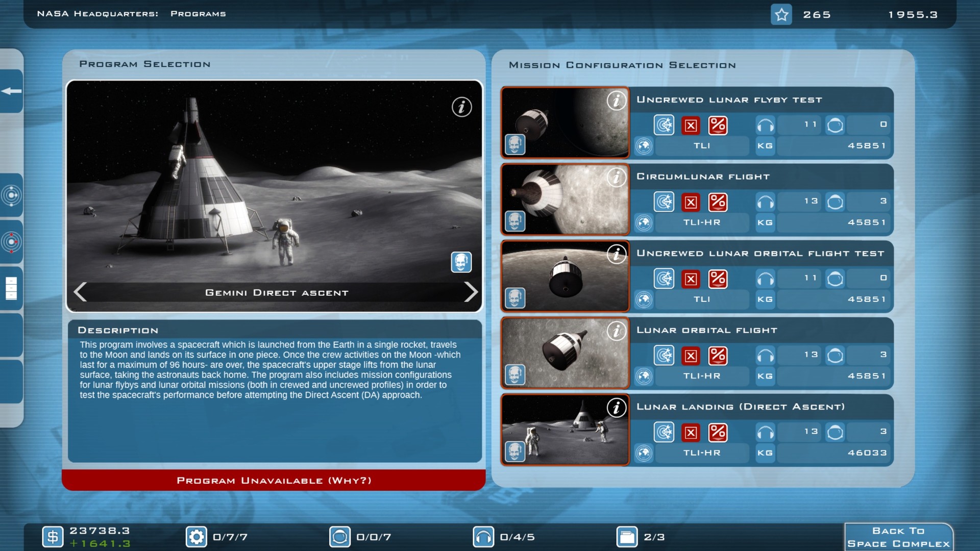Image resolution: width=980 pixels, height=551 pixels.
Task: Advance to the next program with the right arrow
Action: pos(471,292)
